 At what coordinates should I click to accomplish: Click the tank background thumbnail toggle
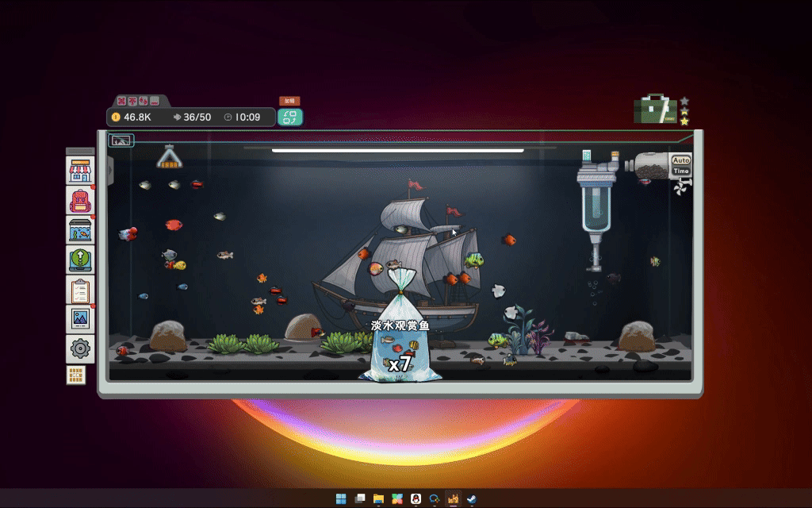121,140
